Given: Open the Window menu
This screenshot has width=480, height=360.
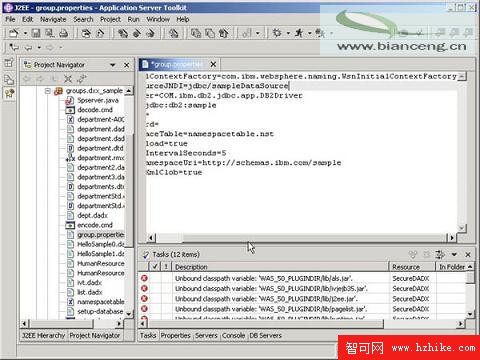Looking at the screenshot, I should pos(158,19).
